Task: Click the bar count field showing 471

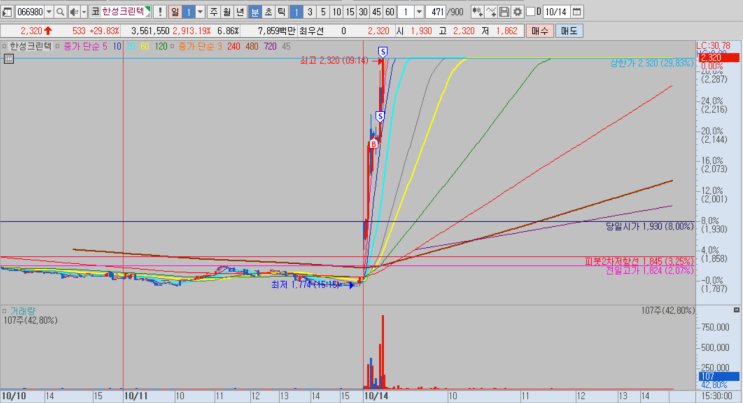Action: click(x=436, y=11)
